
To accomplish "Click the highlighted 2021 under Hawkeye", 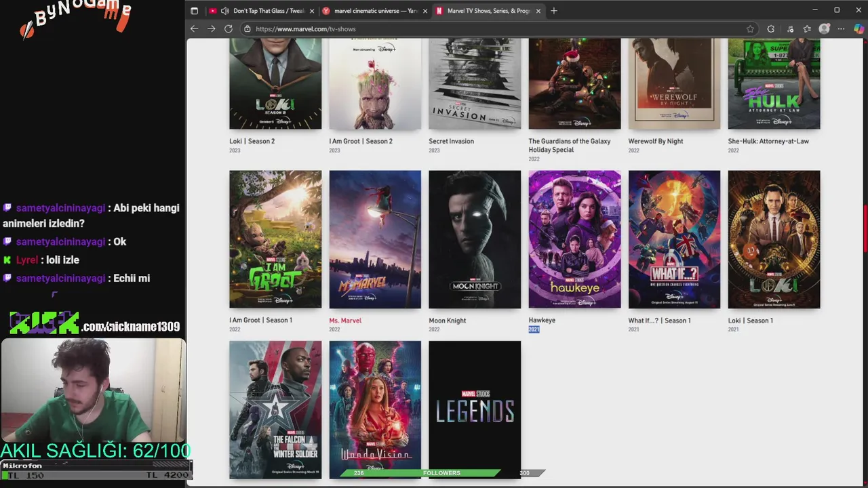I will pyautogui.click(x=534, y=329).
